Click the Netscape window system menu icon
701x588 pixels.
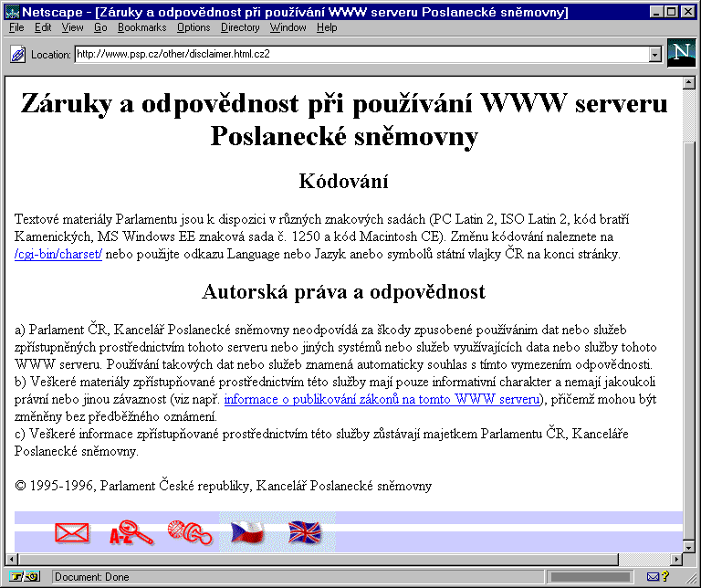click(12, 12)
